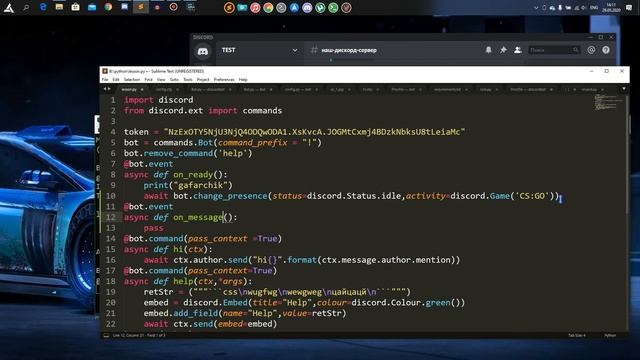This screenshot has height=360, width=640.
Task: Click 'import discord' on line 1
Action: (x=158, y=100)
